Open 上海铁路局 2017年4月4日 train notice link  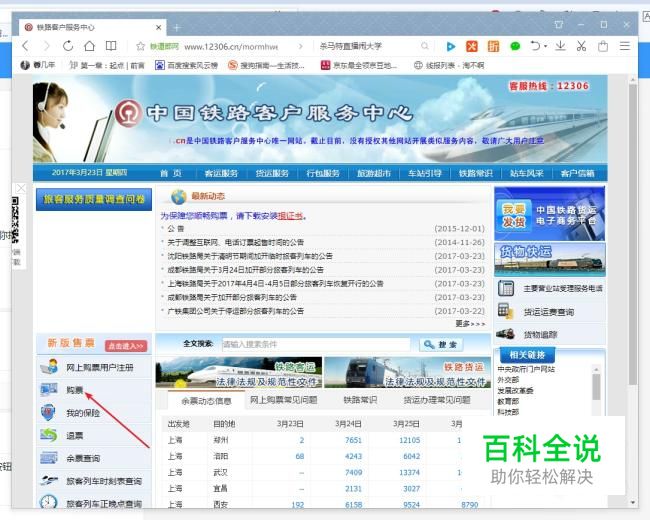tap(275, 284)
